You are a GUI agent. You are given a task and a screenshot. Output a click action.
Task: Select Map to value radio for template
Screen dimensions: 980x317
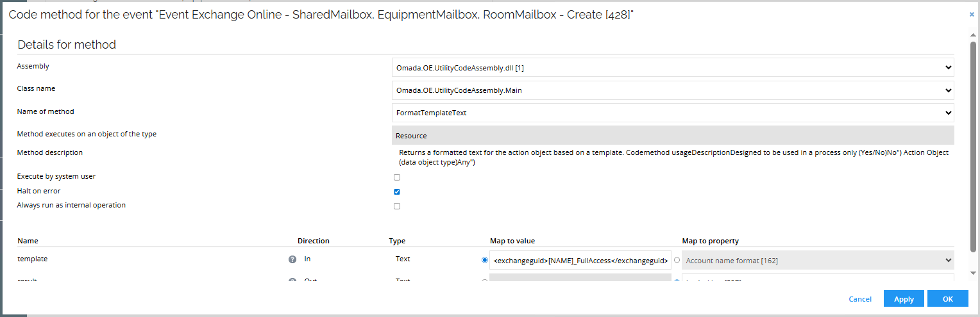484,260
